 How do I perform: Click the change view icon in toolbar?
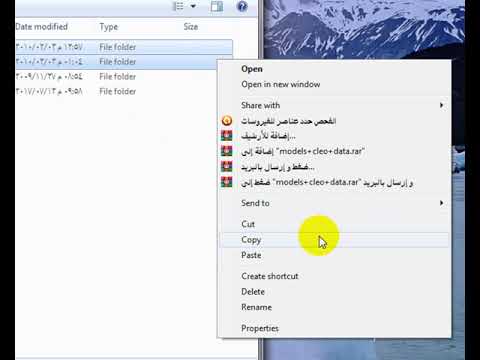point(178,6)
